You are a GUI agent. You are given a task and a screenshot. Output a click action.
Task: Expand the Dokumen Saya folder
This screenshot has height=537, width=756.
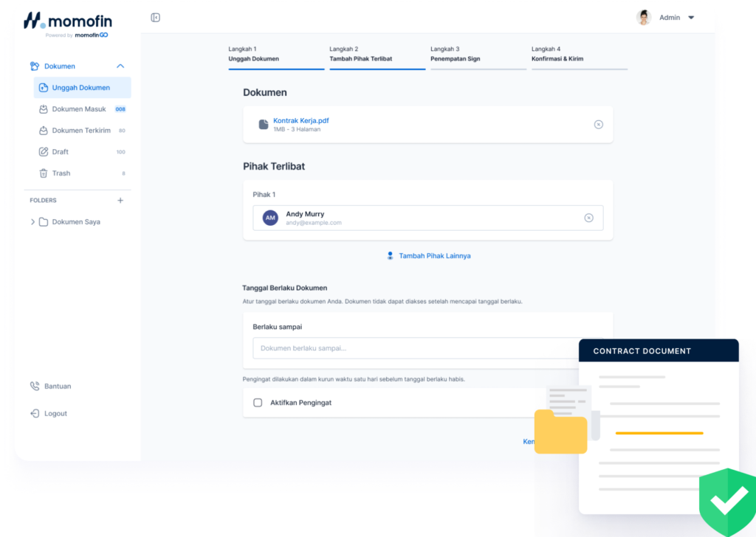pyautogui.click(x=32, y=222)
